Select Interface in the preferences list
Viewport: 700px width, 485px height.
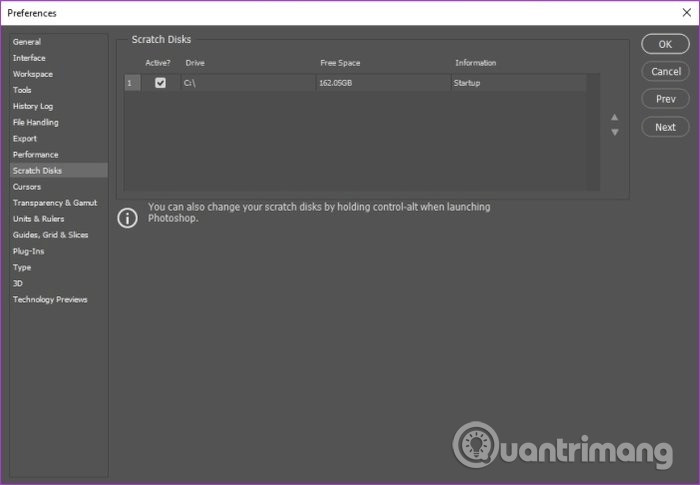click(x=29, y=58)
